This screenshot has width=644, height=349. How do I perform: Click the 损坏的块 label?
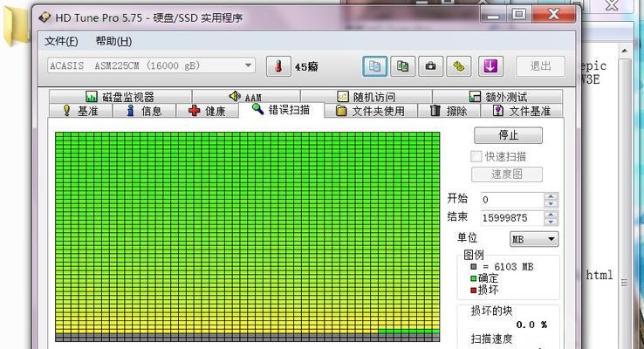(x=491, y=311)
